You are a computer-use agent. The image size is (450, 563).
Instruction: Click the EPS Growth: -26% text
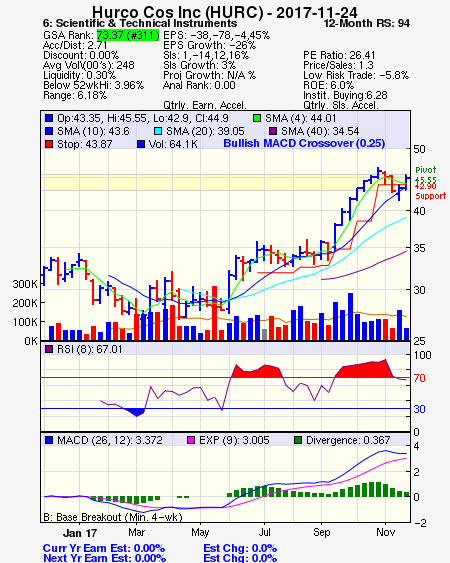210,45
